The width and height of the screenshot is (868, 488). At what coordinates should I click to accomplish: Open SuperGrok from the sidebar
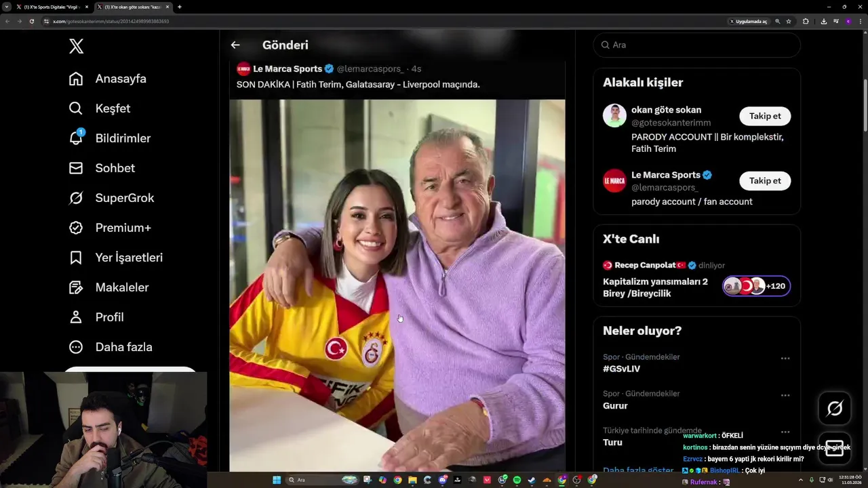(112, 198)
